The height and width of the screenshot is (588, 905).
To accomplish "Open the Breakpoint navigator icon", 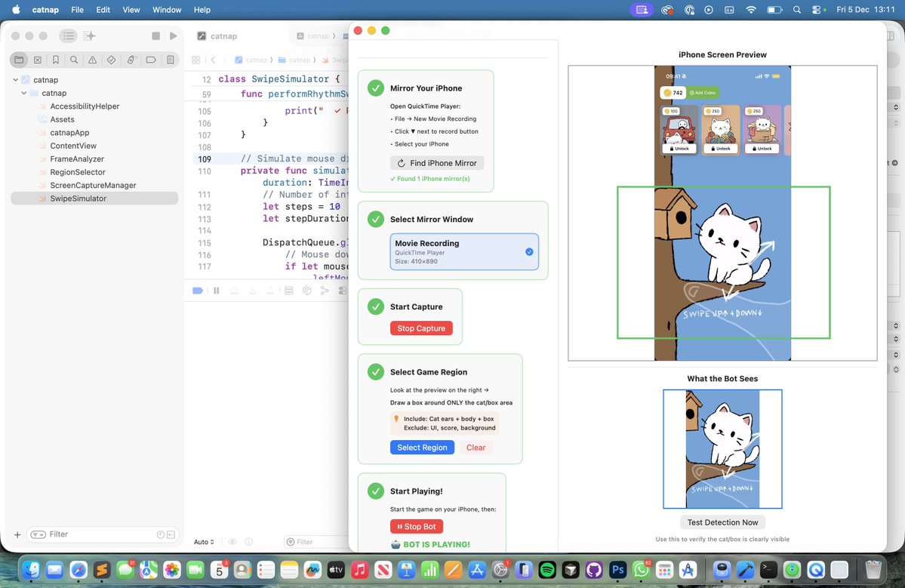I will [x=151, y=60].
